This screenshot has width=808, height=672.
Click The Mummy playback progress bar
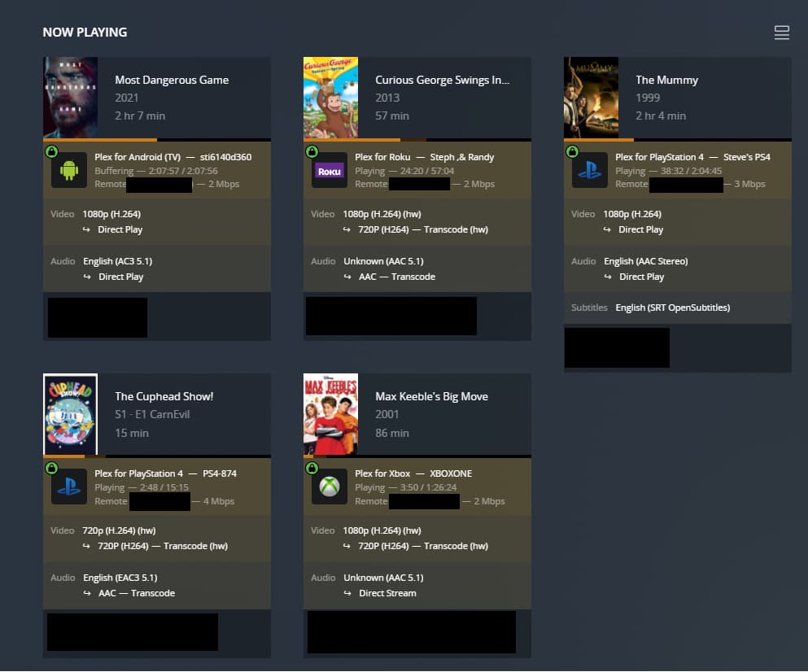678,140
